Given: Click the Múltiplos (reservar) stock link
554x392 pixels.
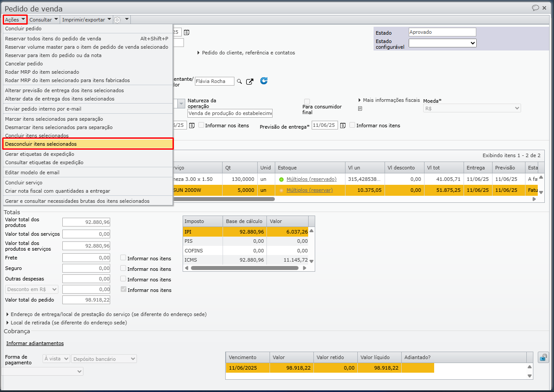Looking at the screenshot, I should pyautogui.click(x=309, y=190).
